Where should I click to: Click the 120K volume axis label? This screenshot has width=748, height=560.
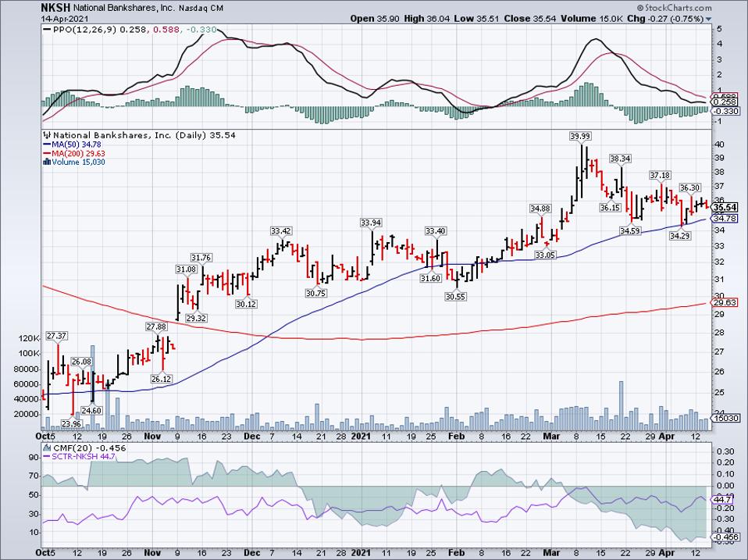point(29,338)
